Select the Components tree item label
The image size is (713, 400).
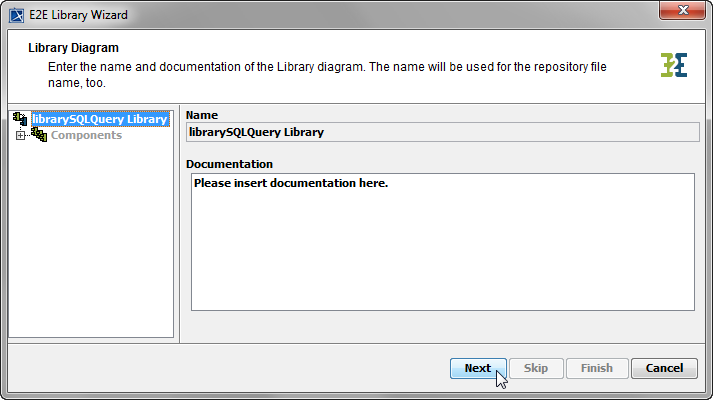86,135
